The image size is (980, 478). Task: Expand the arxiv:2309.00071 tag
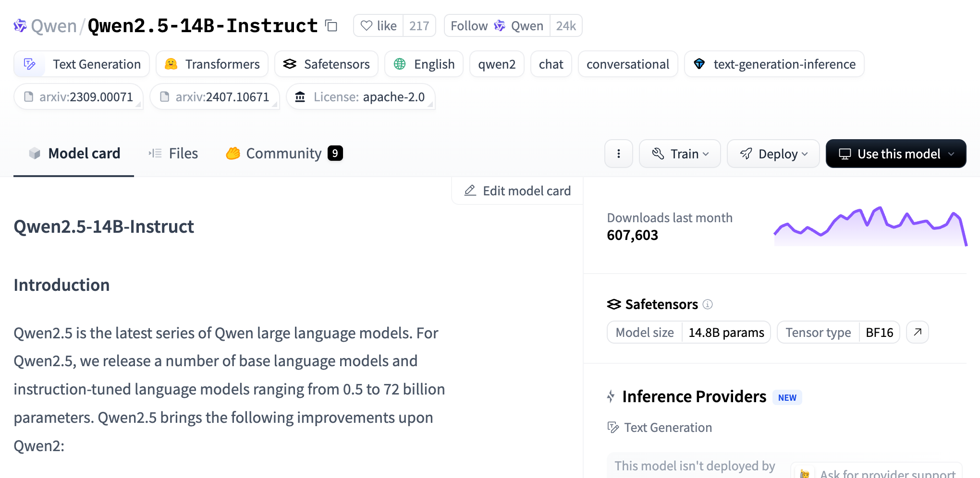point(78,96)
